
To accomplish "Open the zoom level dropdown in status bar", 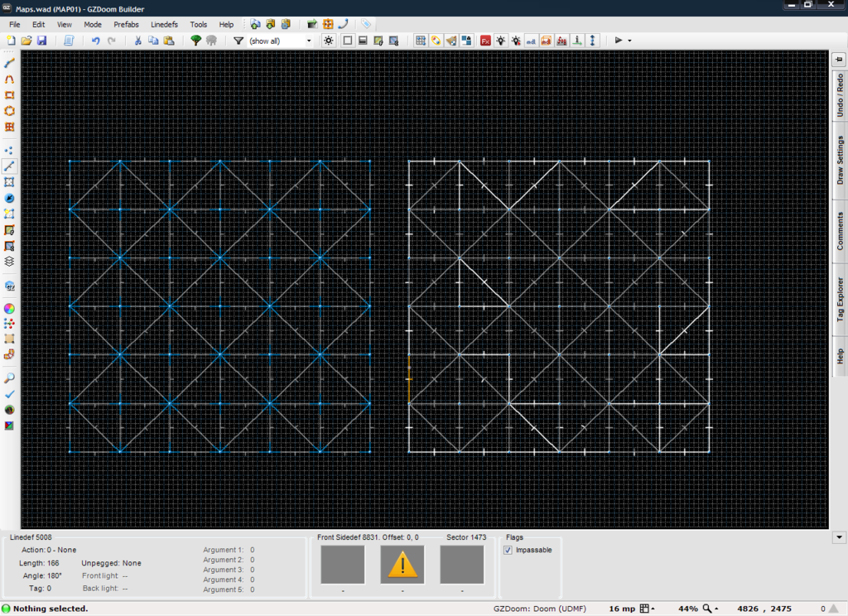I will (x=710, y=609).
